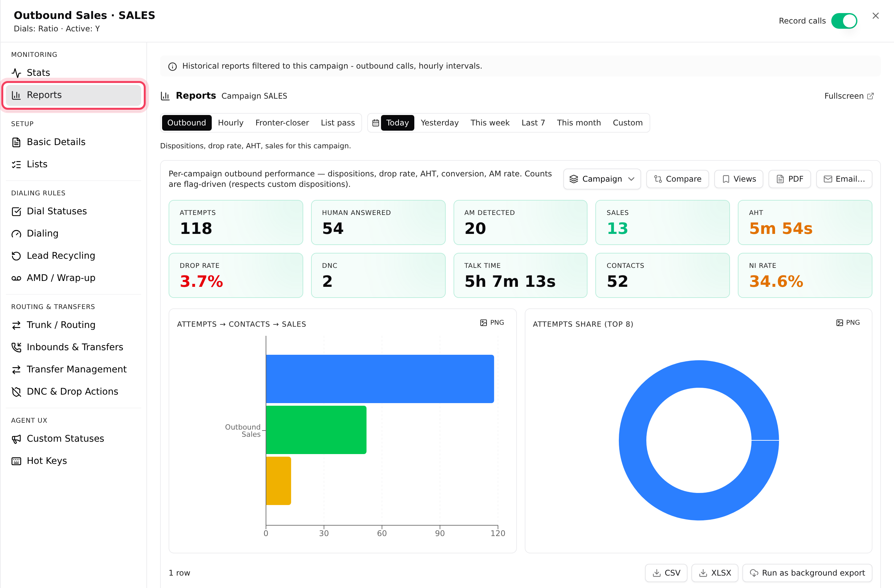The height and width of the screenshot is (588, 894).
Task: Click the Lists checklist icon
Action: tap(16, 164)
